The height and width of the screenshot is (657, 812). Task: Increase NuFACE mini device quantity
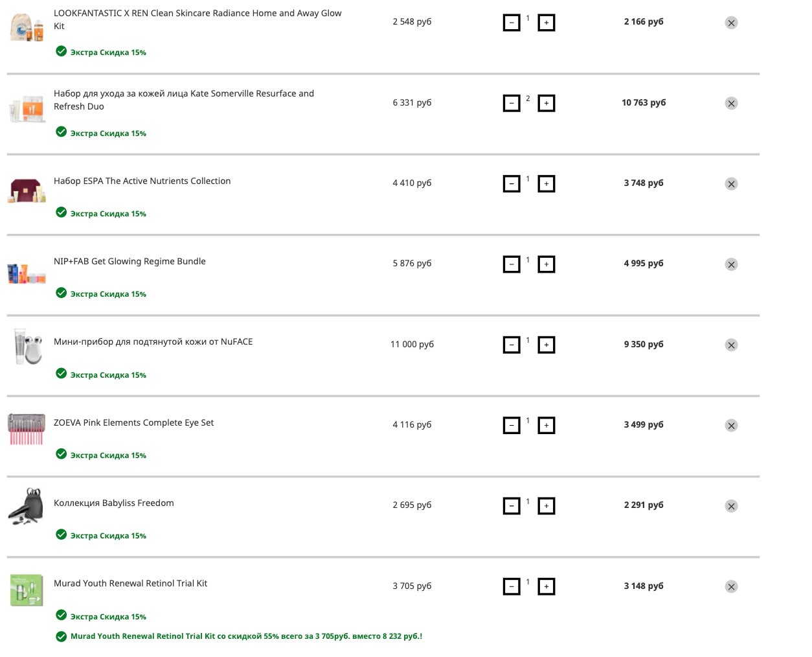[x=547, y=345]
